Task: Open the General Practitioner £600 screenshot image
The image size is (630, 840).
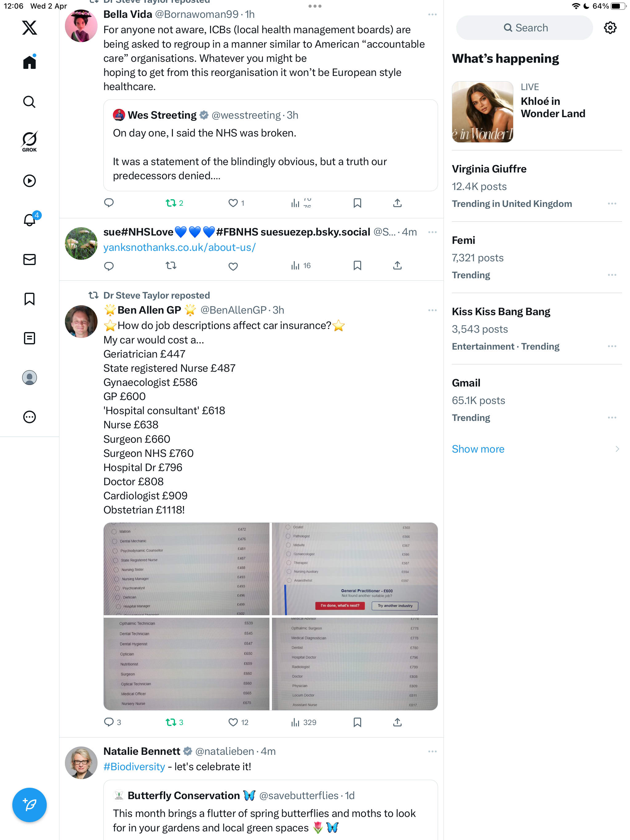Action: click(354, 569)
